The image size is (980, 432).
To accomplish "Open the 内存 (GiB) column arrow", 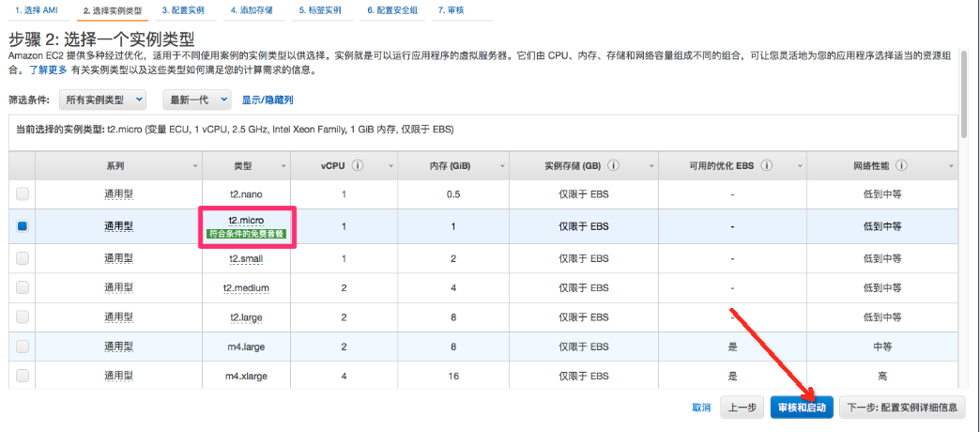I will click(x=502, y=166).
